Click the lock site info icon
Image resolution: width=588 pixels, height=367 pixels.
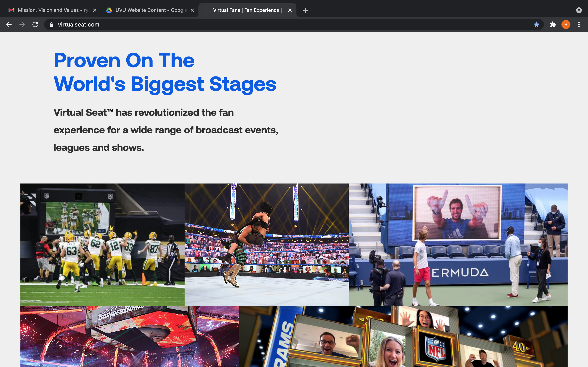(x=51, y=24)
